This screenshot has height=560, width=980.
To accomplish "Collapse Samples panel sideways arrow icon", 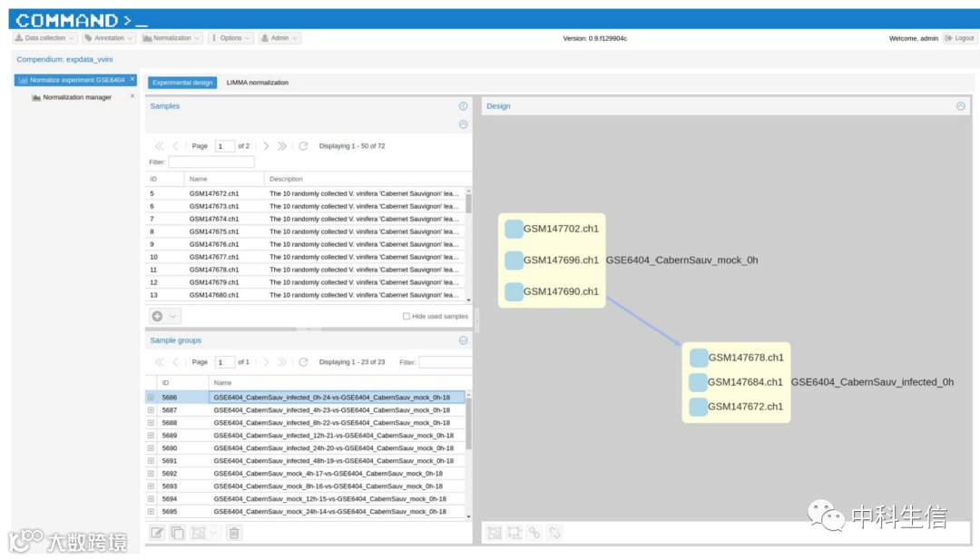I will point(463,106).
